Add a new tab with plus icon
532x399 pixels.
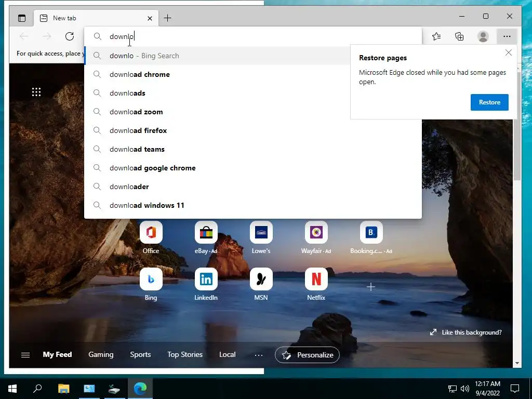168,18
